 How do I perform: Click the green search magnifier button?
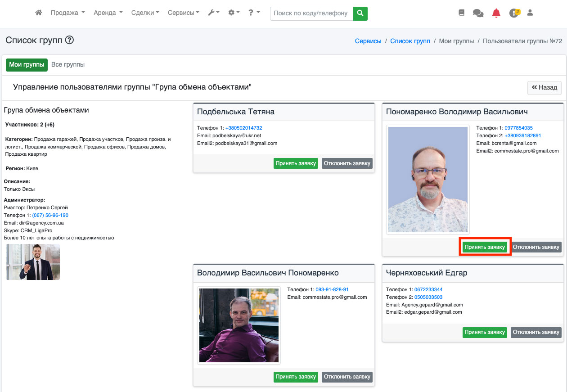coord(360,14)
